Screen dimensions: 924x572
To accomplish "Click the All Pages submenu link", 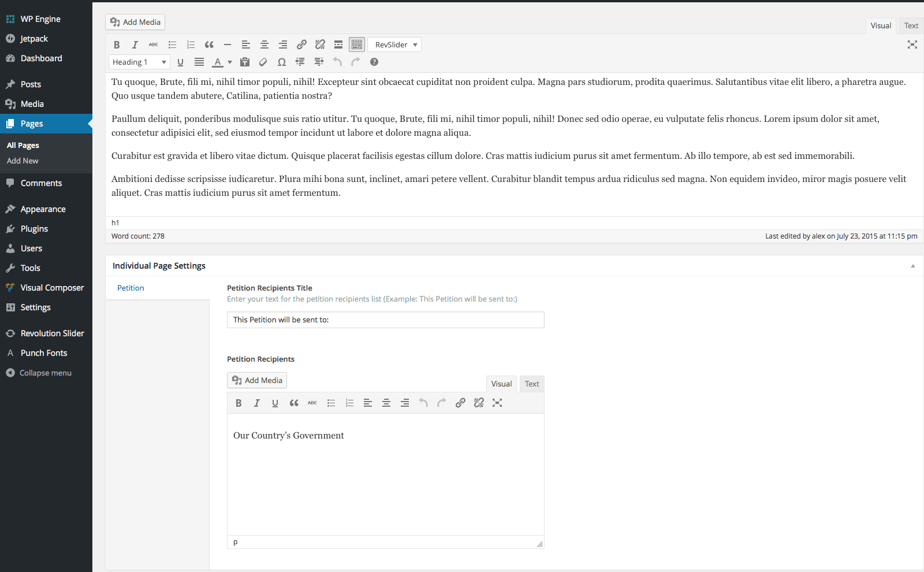I will [23, 145].
